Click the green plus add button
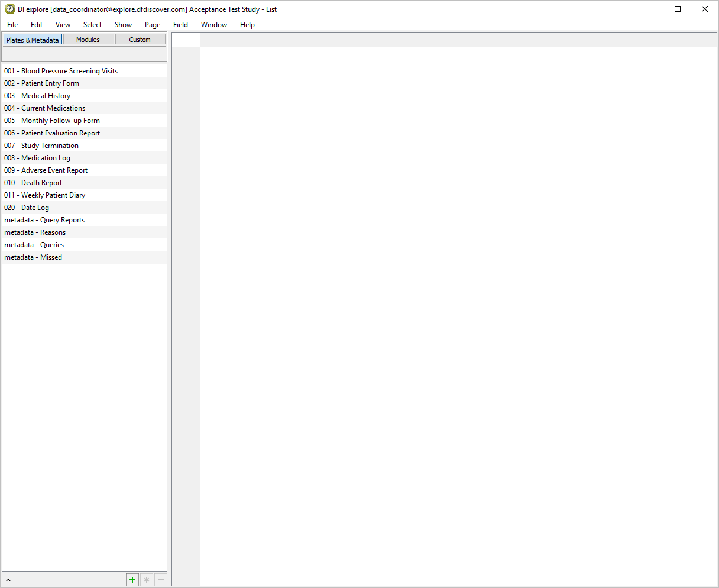 (132, 580)
